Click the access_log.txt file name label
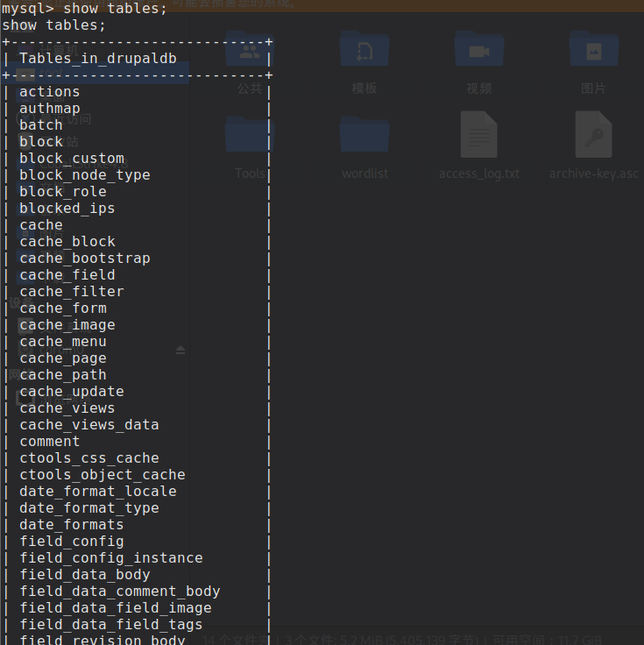The height and width of the screenshot is (645, 644). (479, 174)
